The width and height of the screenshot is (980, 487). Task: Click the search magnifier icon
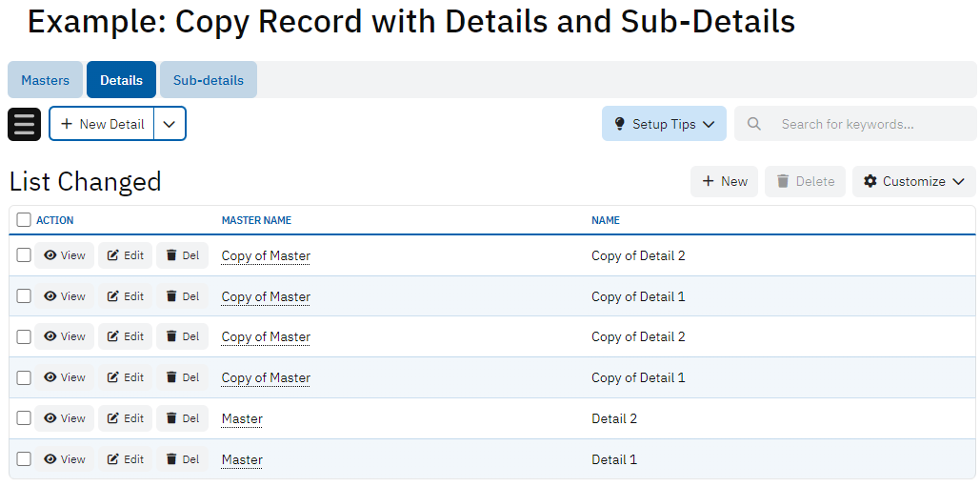[754, 124]
